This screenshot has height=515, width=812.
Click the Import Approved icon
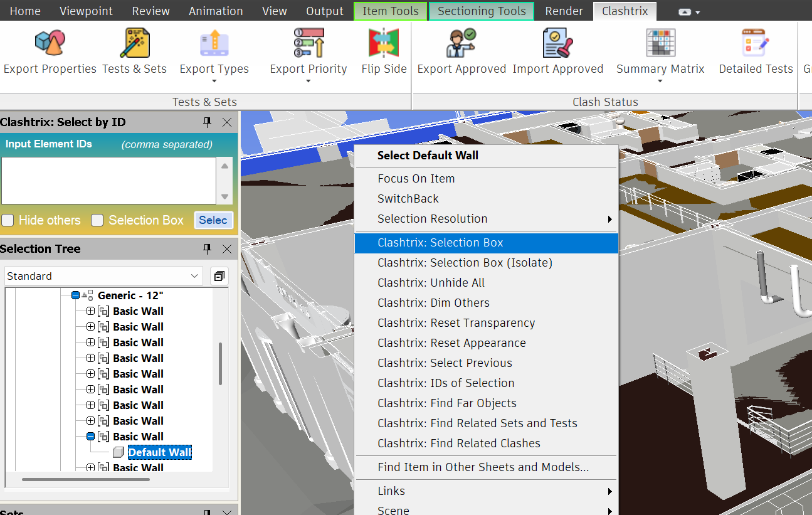[x=558, y=43]
